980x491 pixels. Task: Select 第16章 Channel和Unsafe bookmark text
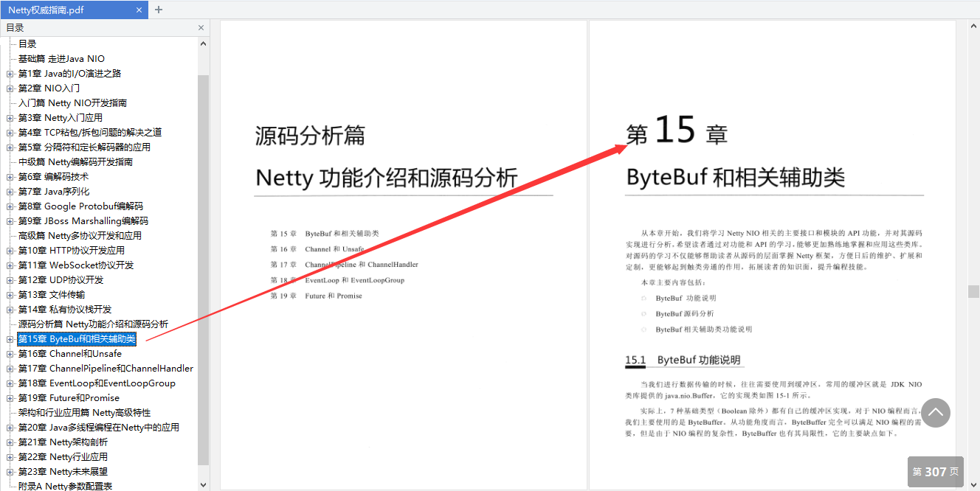point(69,354)
